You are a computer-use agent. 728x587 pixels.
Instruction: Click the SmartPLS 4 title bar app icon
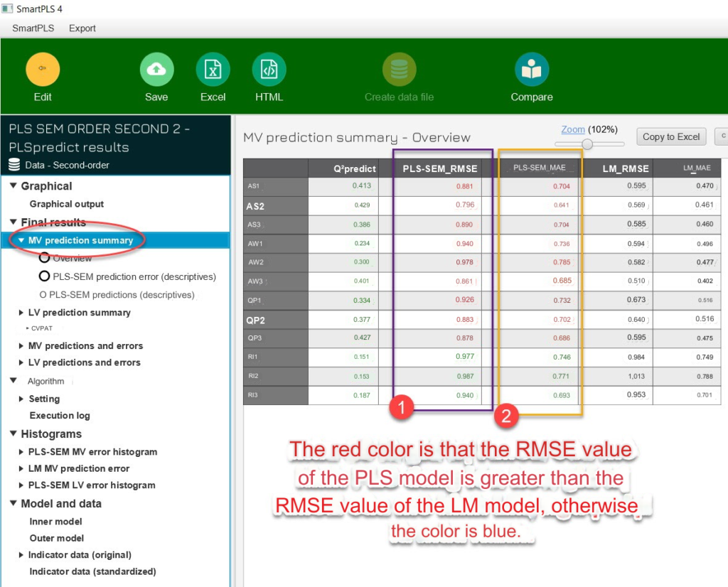(9, 9)
